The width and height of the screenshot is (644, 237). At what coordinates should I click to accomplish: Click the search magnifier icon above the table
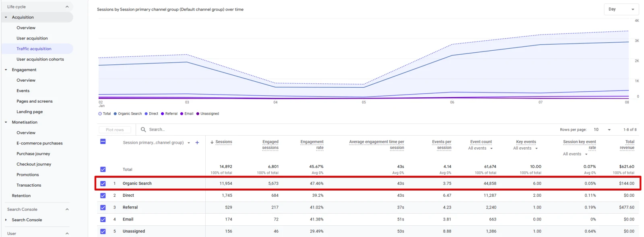143,130
